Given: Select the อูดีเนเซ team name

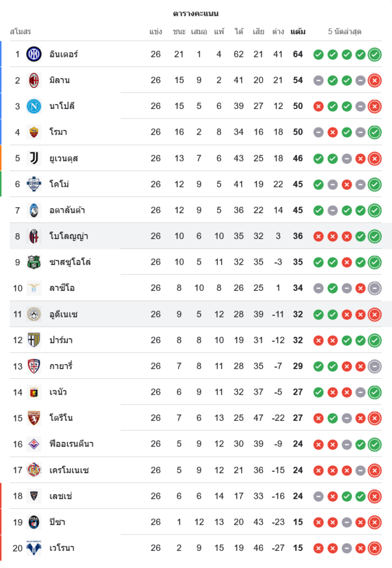Looking at the screenshot, I should click(x=64, y=314).
